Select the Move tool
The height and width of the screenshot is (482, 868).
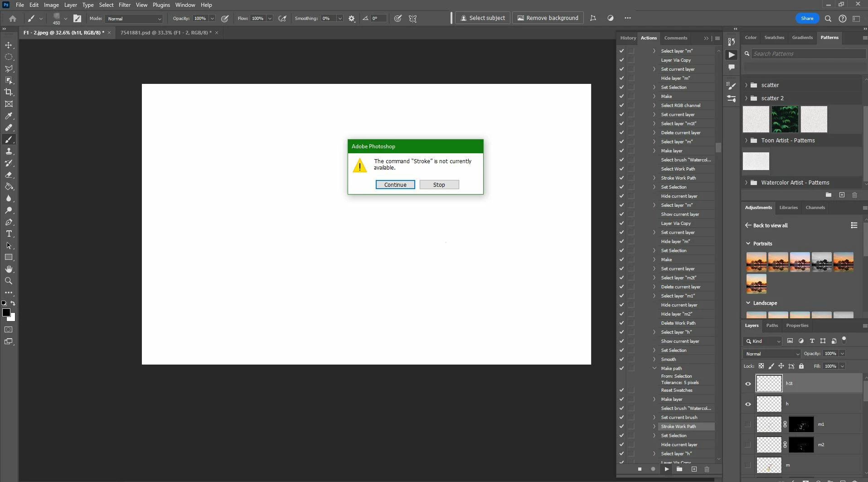(9, 45)
